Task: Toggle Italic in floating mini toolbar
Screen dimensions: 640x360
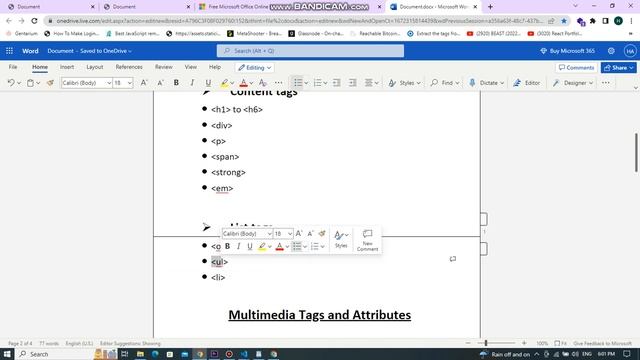Action: 238,246
